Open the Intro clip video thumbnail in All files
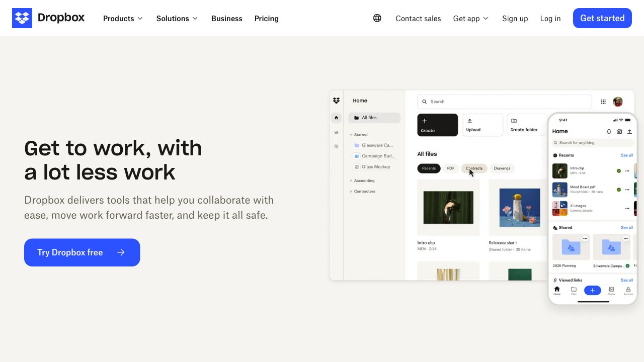Image resolution: width=644 pixels, height=362 pixels. click(448, 208)
